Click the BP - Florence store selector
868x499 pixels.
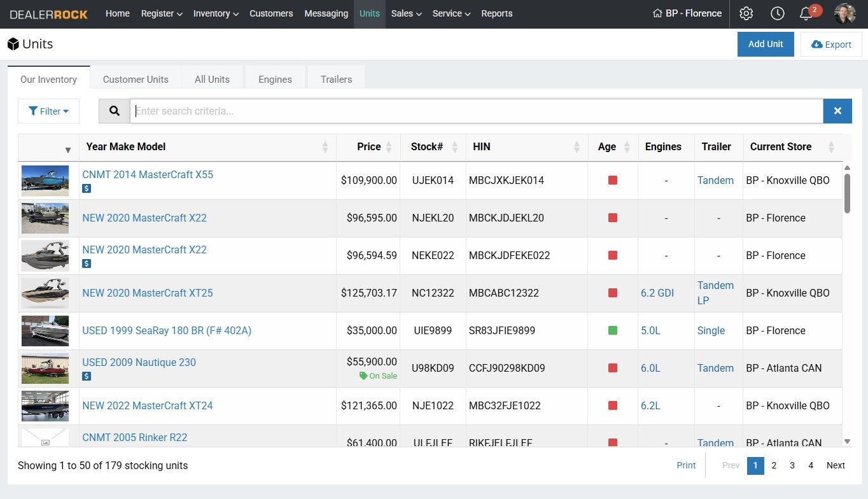click(687, 13)
